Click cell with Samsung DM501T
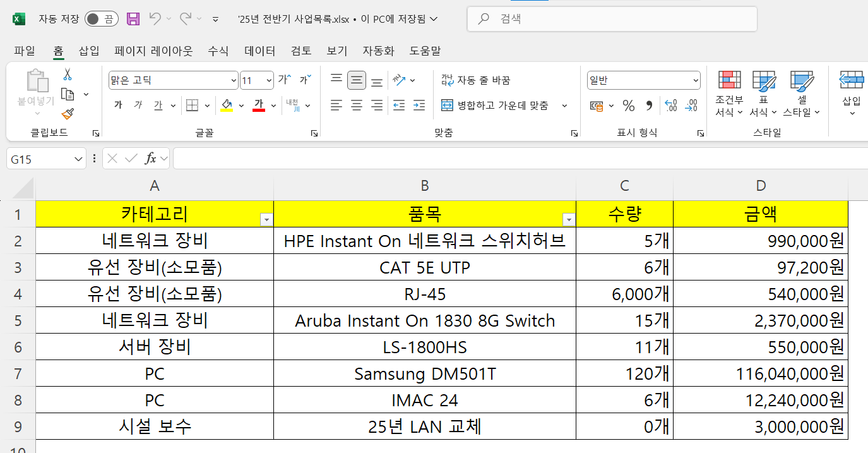This screenshot has width=868, height=453. click(425, 373)
